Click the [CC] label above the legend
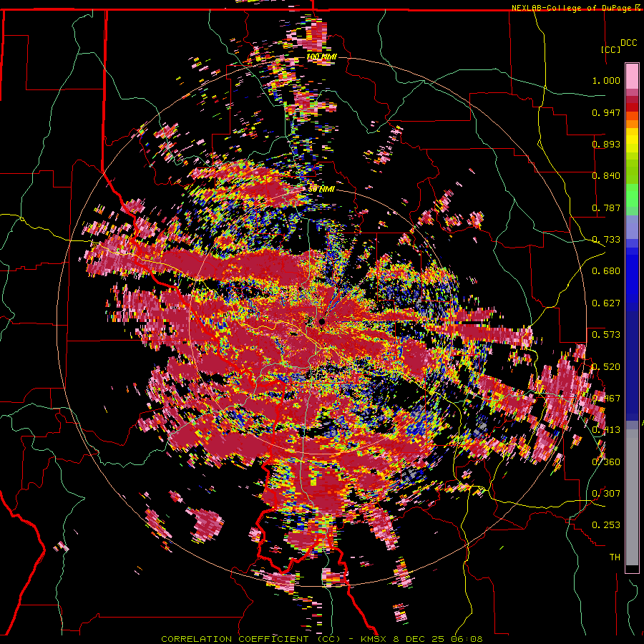Viewport: 644px width, 644px height. (610, 49)
